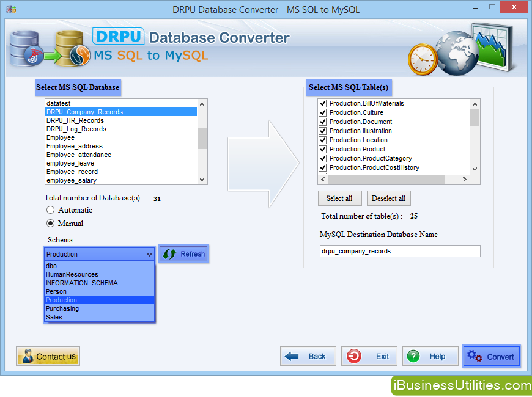Pick Sales schema option
This screenshot has height=397, width=532.
pyautogui.click(x=100, y=317)
